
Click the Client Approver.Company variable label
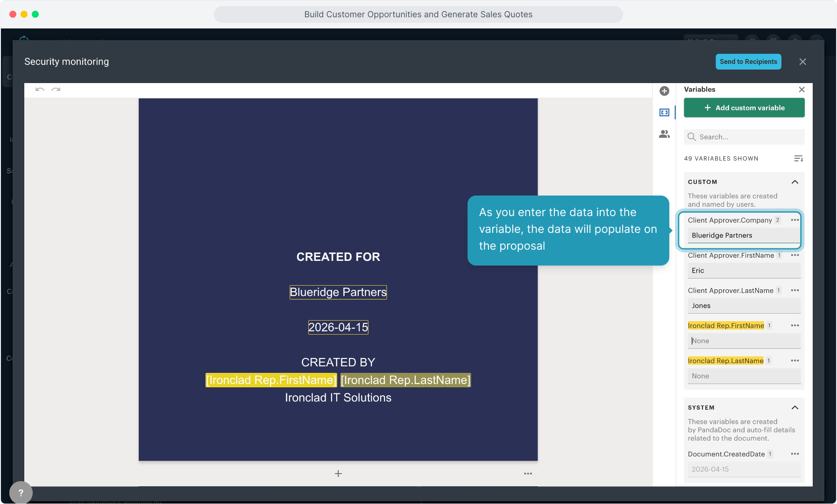click(x=730, y=220)
